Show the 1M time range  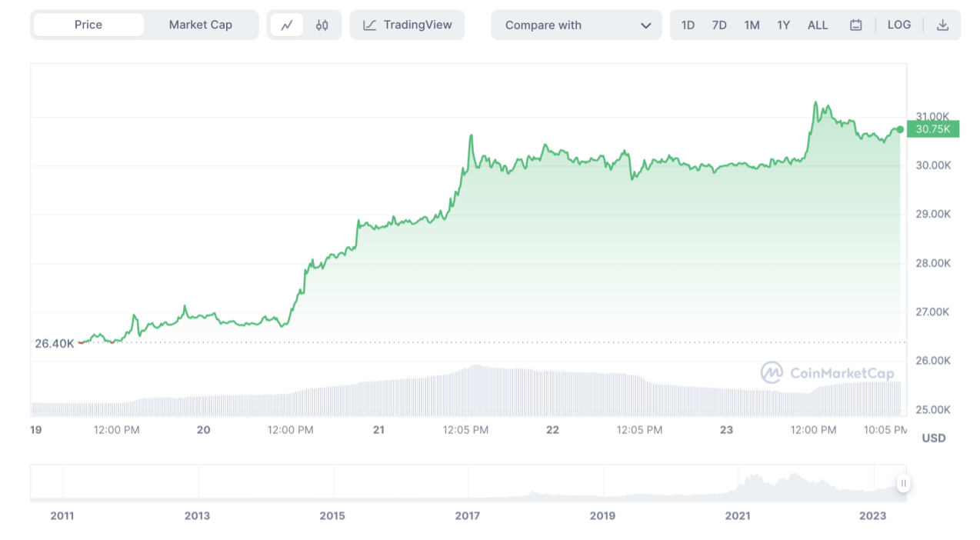752,25
